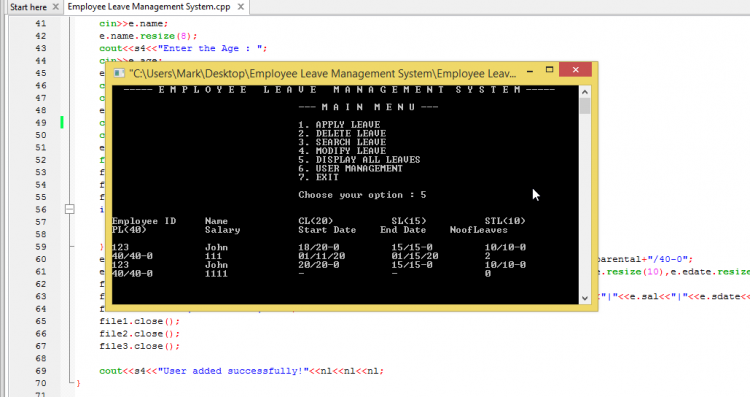Switch to the Start here tab
The height and width of the screenshot is (397, 750).
point(28,7)
